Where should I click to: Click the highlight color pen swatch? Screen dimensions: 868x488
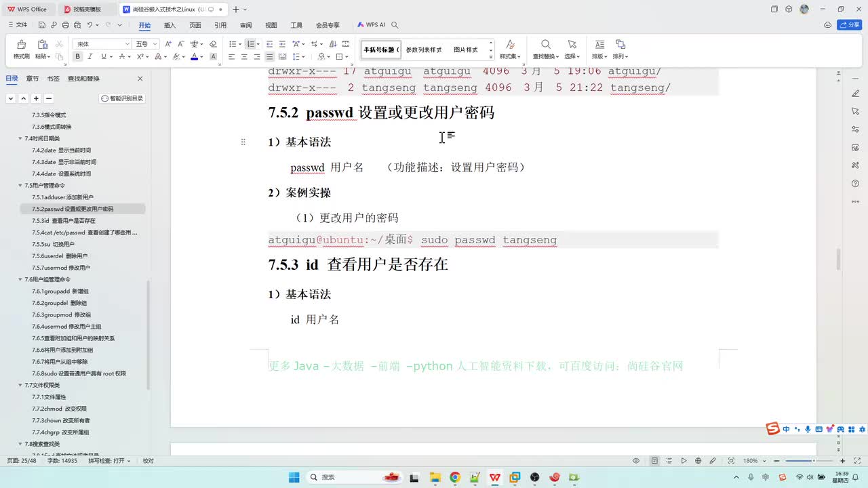(176, 57)
